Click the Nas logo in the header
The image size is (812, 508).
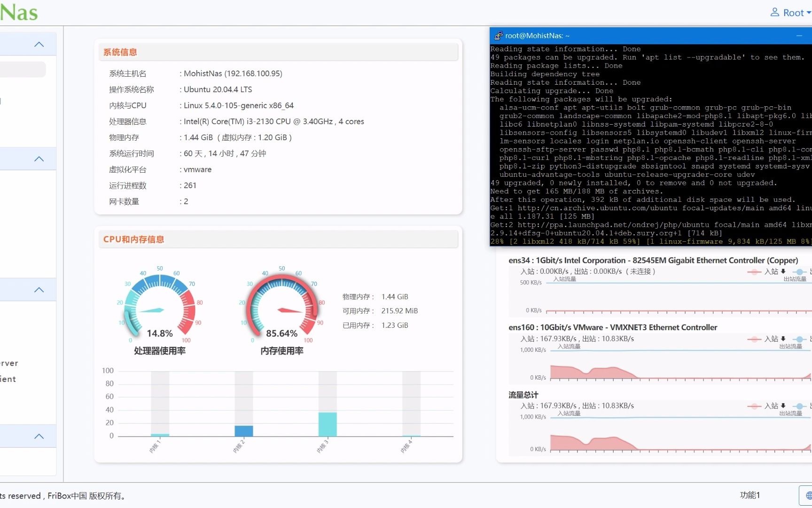click(x=19, y=12)
